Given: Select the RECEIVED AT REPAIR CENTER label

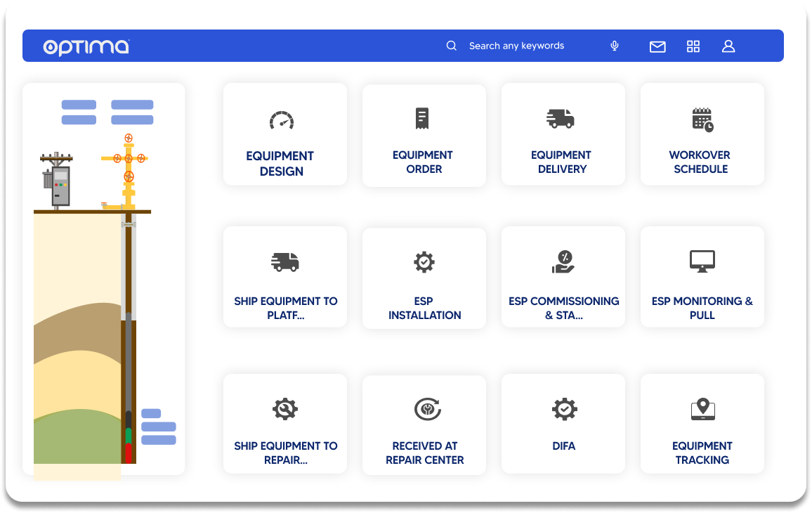Looking at the screenshot, I should tap(425, 453).
